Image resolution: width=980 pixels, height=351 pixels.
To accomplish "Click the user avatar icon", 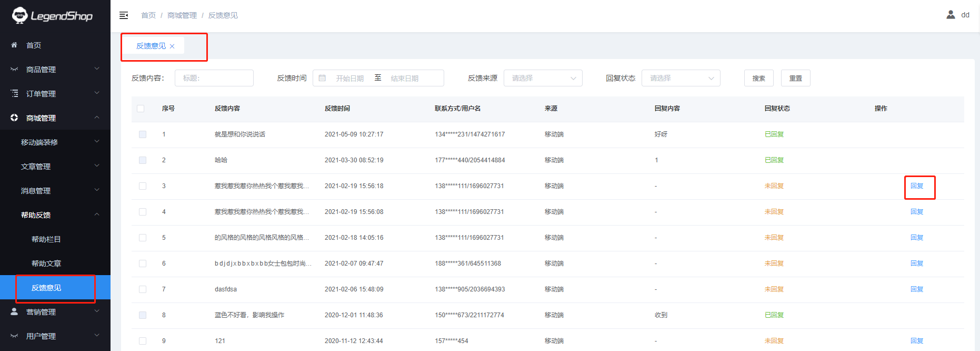I will [x=951, y=15].
